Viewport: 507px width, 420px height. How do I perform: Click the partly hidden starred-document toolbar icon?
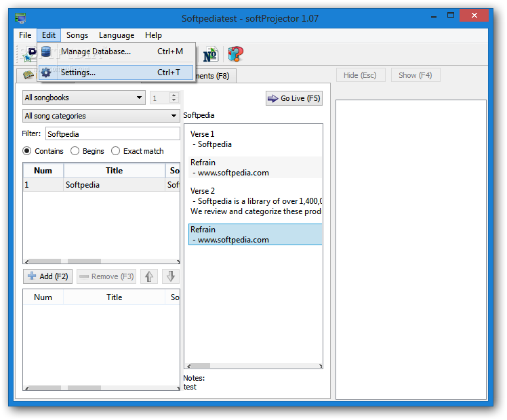(28, 55)
